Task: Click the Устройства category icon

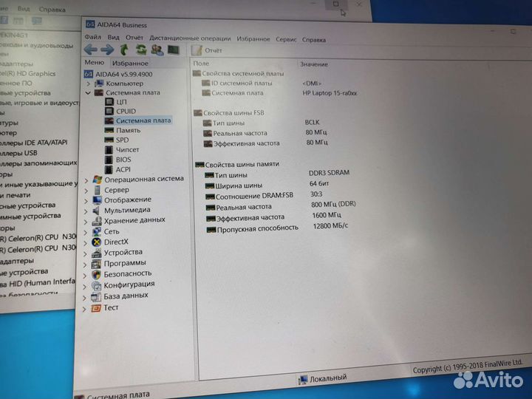Action: click(96, 253)
